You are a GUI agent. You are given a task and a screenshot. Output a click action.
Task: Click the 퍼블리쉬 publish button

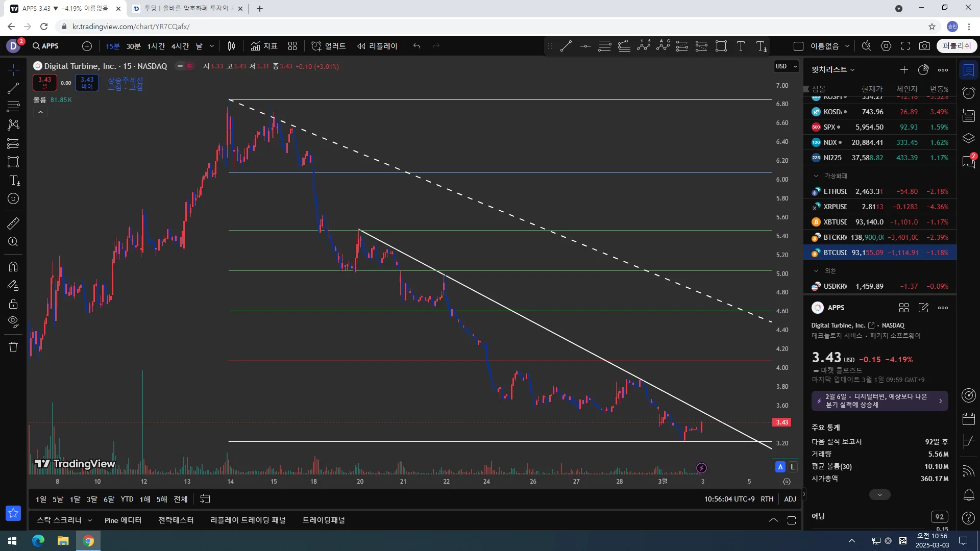coord(957,46)
